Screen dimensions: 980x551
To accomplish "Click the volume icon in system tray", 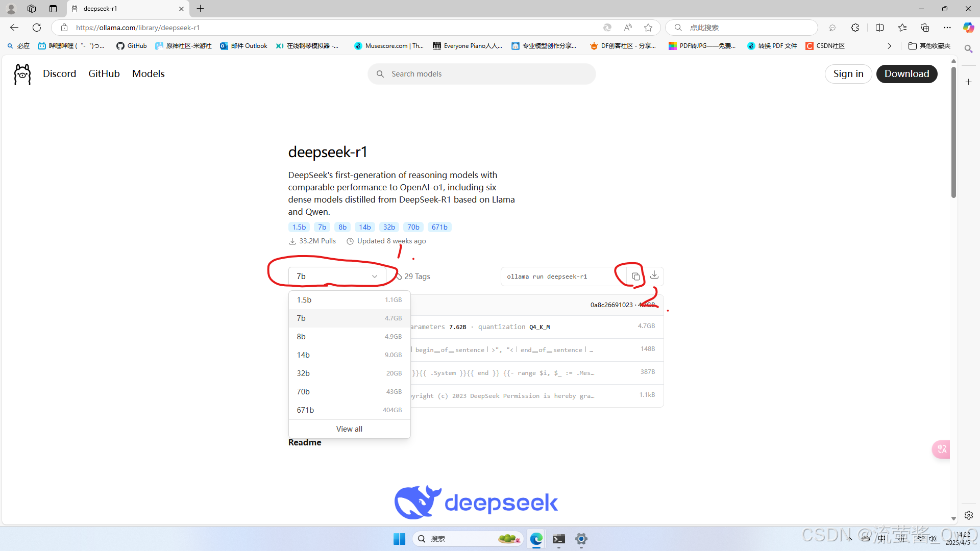I will [933, 539].
